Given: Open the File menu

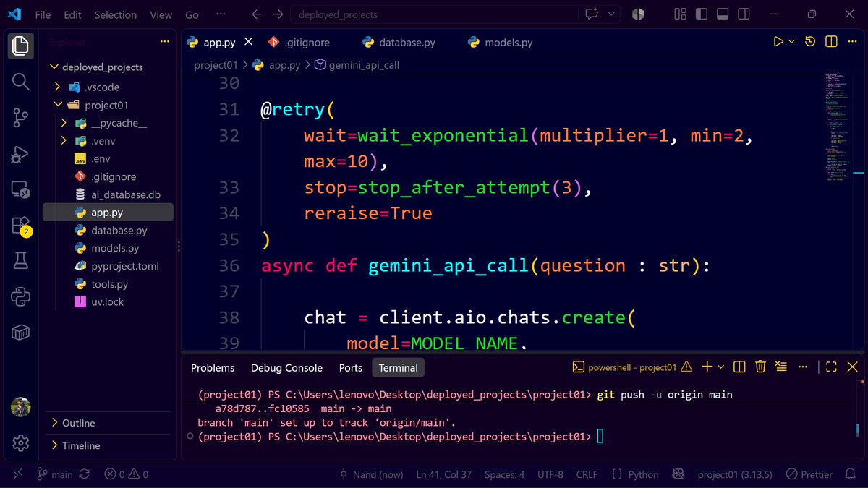Looking at the screenshot, I should 43,14.
